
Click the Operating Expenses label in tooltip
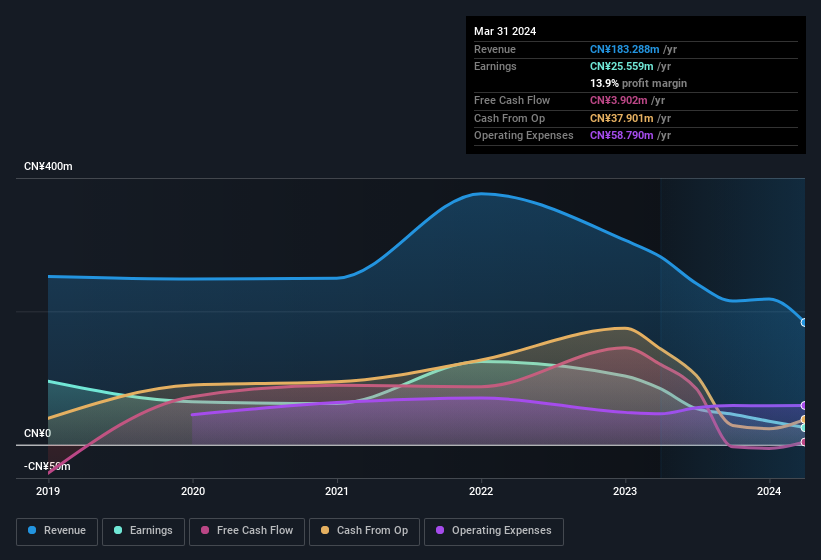click(524, 136)
